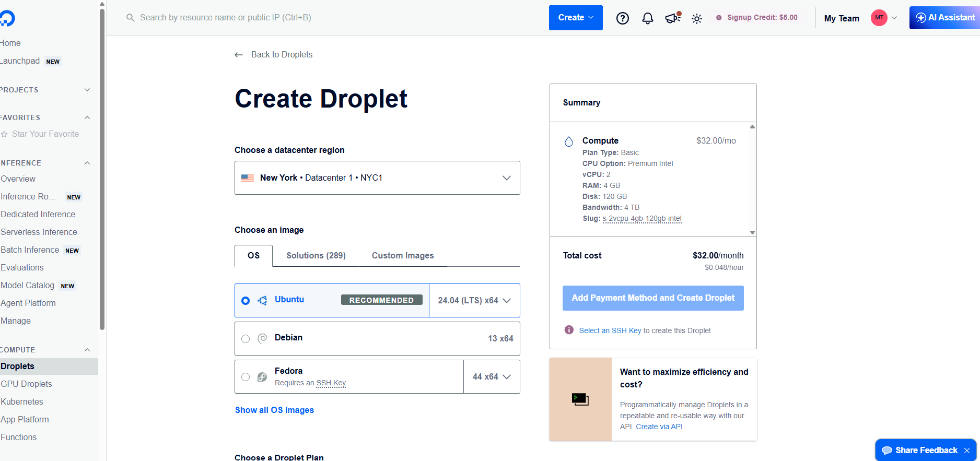Click the Create via API link
The height and width of the screenshot is (461, 980).
(x=659, y=427)
